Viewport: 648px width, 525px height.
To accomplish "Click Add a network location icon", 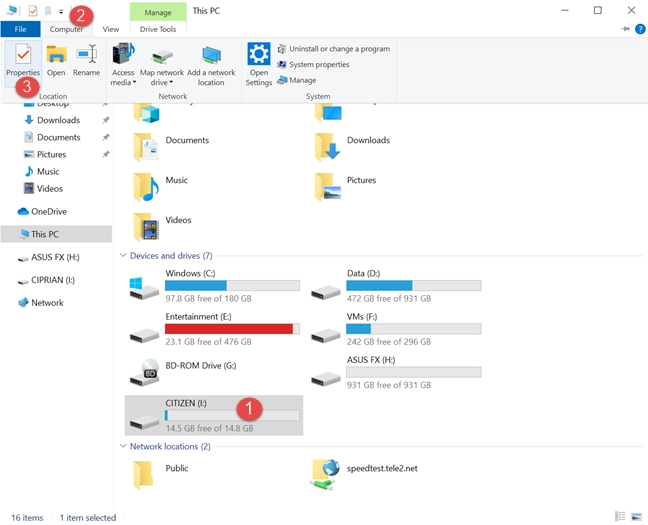I will coord(211,55).
